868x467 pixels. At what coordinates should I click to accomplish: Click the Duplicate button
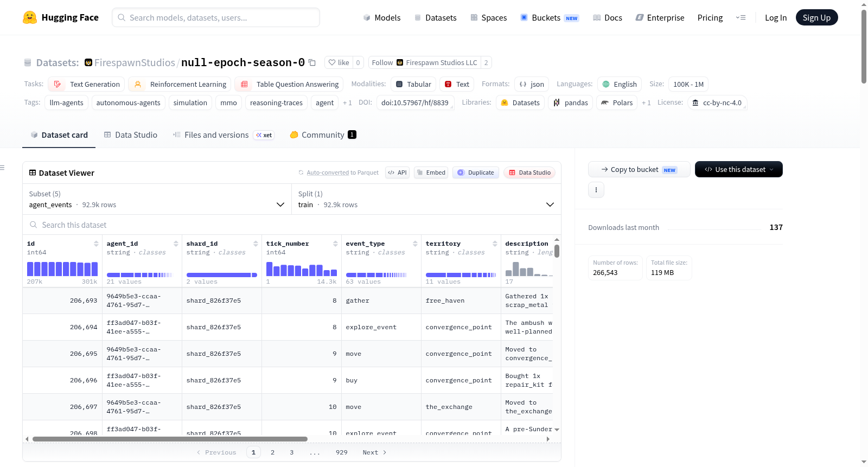point(476,172)
